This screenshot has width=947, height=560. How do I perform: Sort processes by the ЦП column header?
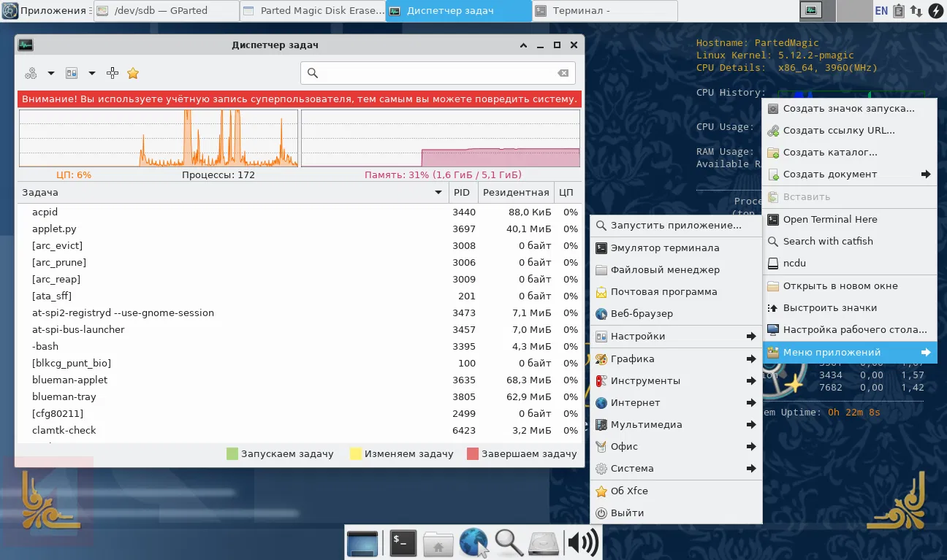point(567,193)
